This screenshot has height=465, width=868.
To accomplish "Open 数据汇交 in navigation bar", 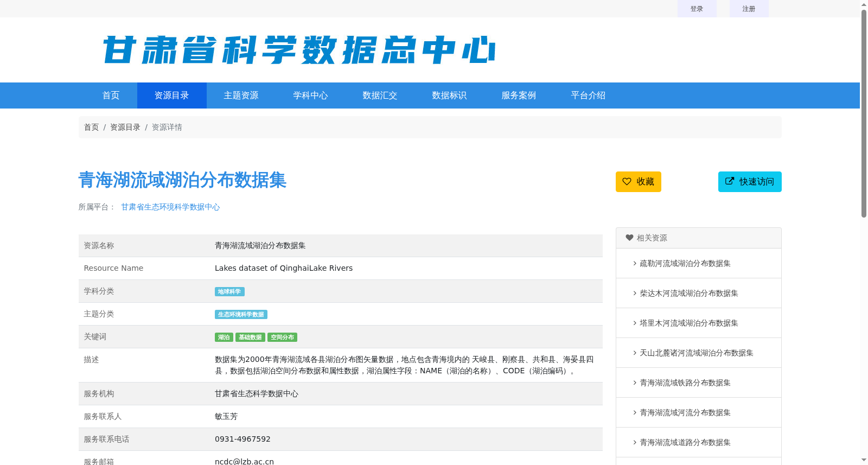I will pyautogui.click(x=380, y=95).
